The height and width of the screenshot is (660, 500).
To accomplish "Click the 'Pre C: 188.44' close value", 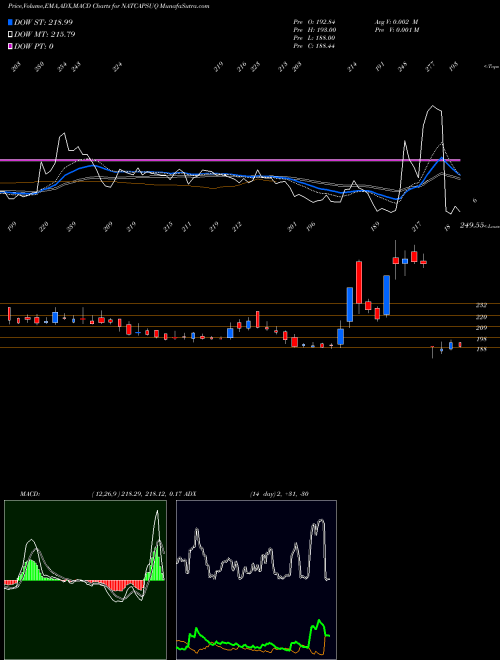I will coord(314,46).
